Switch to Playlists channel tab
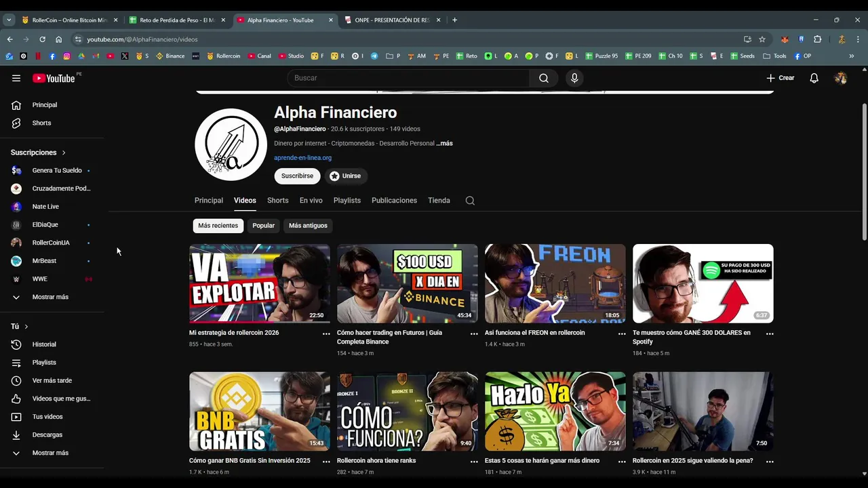868x488 pixels. [347, 201]
